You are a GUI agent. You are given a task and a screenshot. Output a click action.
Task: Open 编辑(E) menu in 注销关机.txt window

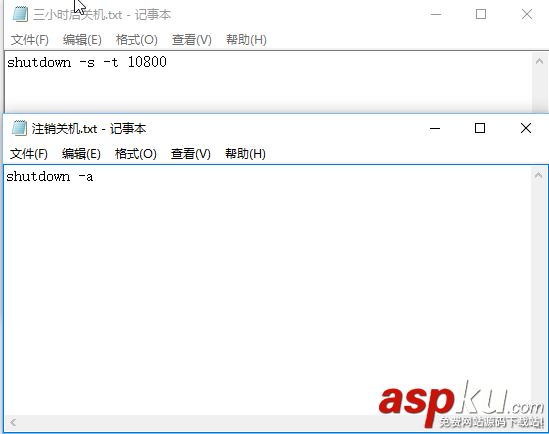click(81, 154)
